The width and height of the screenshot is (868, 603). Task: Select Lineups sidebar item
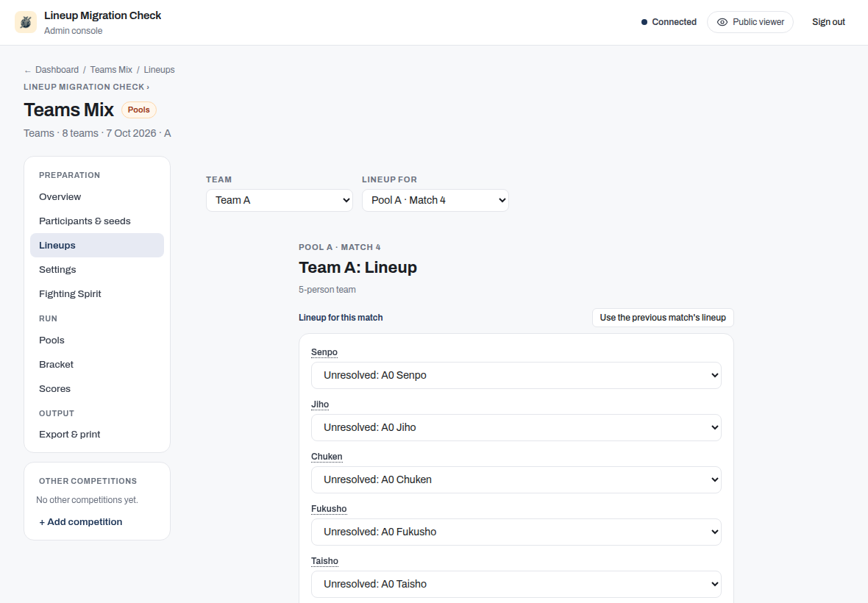[97, 245]
